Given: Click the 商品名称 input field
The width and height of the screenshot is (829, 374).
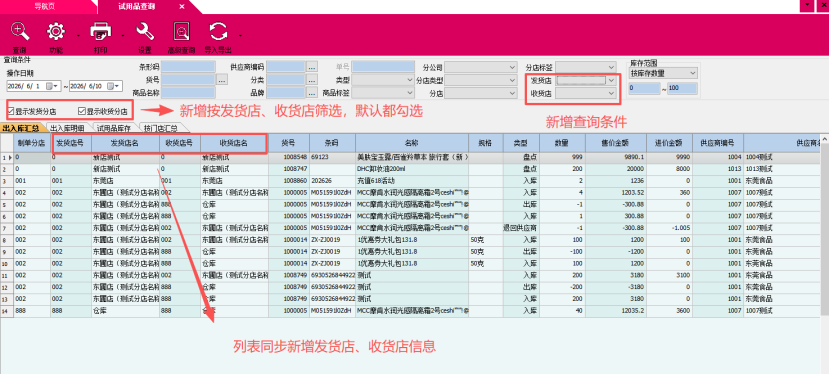Looking at the screenshot, I should 188,93.
